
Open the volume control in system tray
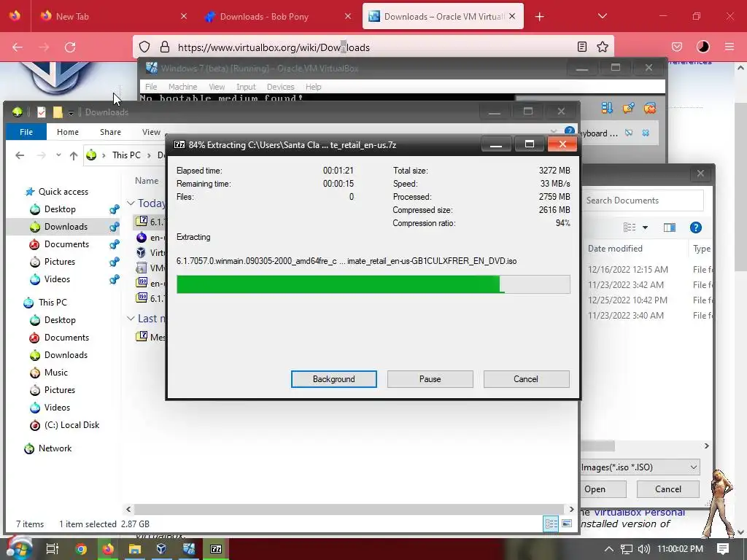click(643, 549)
